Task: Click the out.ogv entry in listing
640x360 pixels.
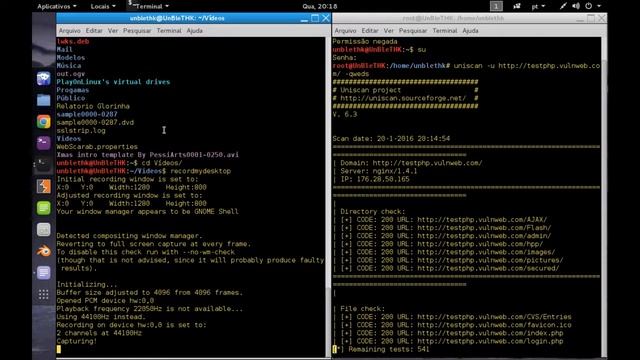Action: click(71, 74)
